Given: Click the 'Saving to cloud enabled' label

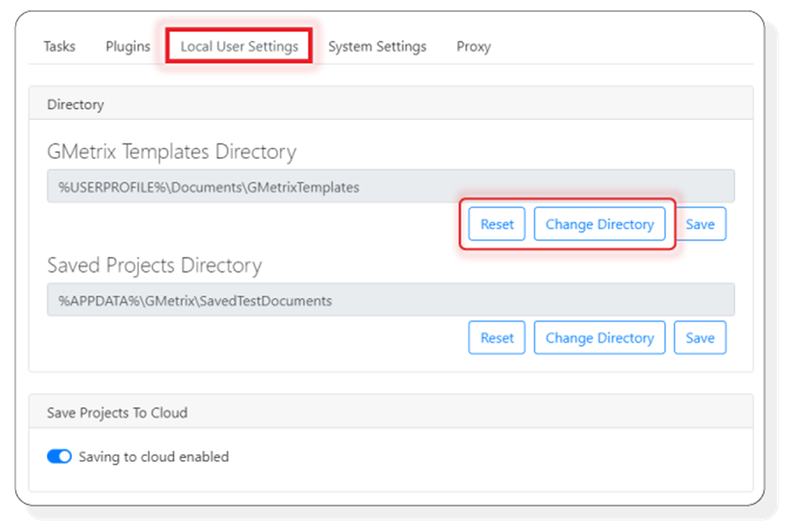Looking at the screenshot, I should click(156, 457).
